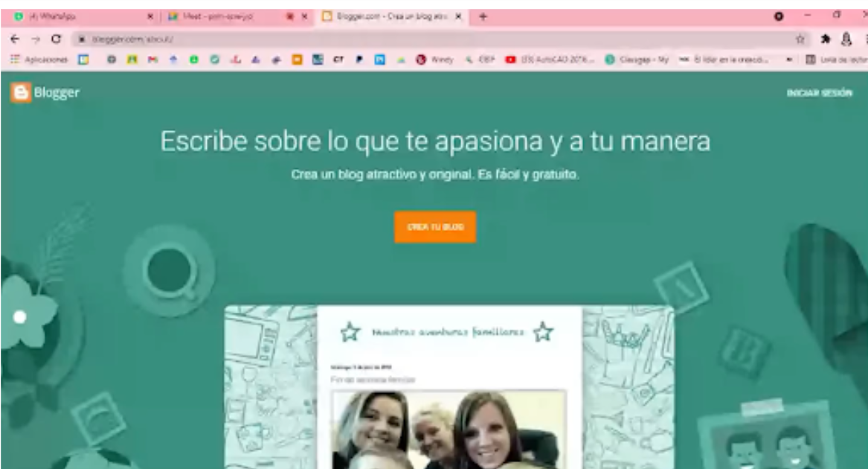Expand the overflow bookmarks chevron
The image size is (868, 469).
pyautogui.click(x=788, y=57)
